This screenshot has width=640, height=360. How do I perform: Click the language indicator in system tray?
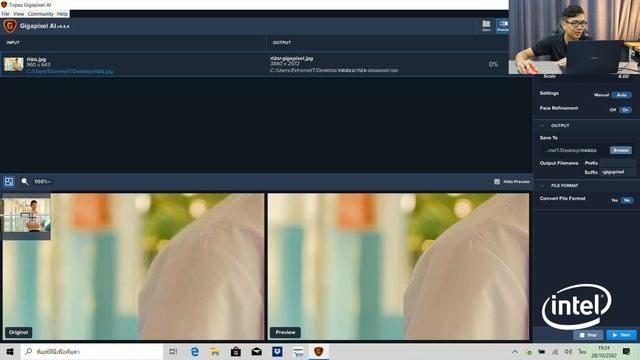coord(582,351)
